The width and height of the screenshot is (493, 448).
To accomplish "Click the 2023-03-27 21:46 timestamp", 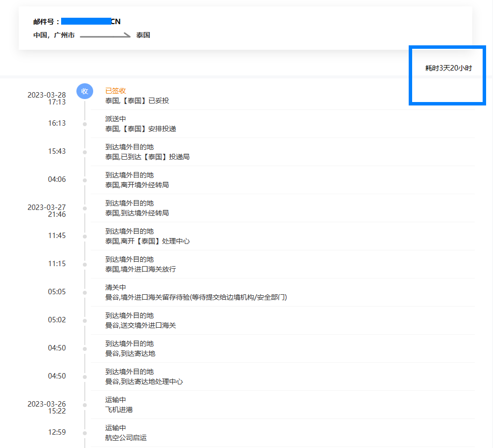I will tap(46, 211).
